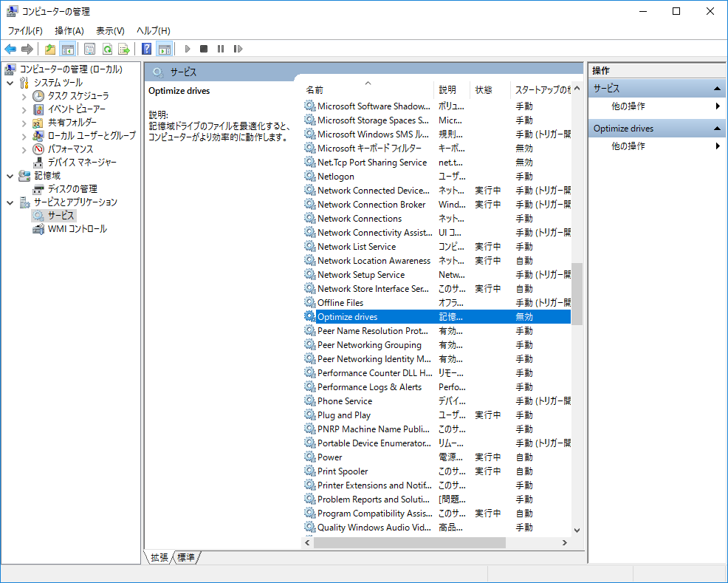Select the Phone Service row
Image resolution: width=728 pixels, height=583 pixels.
(x=437, y=401)
